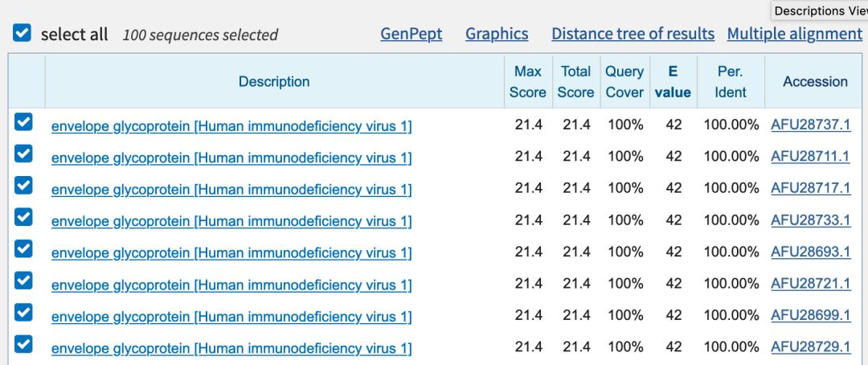Sort results by Max Score column
Viewport: 868px width, 365px height.
527,81
